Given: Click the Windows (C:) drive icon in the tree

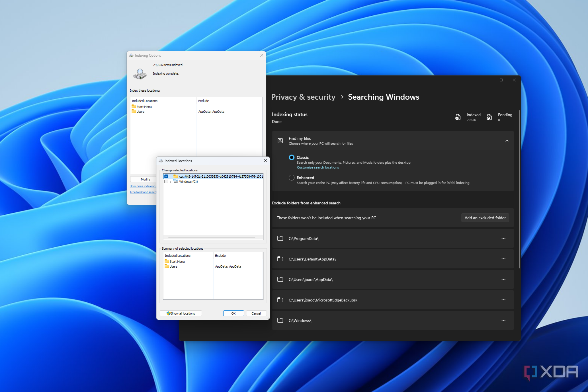Looking at the screenshot, I should (176, 182).
